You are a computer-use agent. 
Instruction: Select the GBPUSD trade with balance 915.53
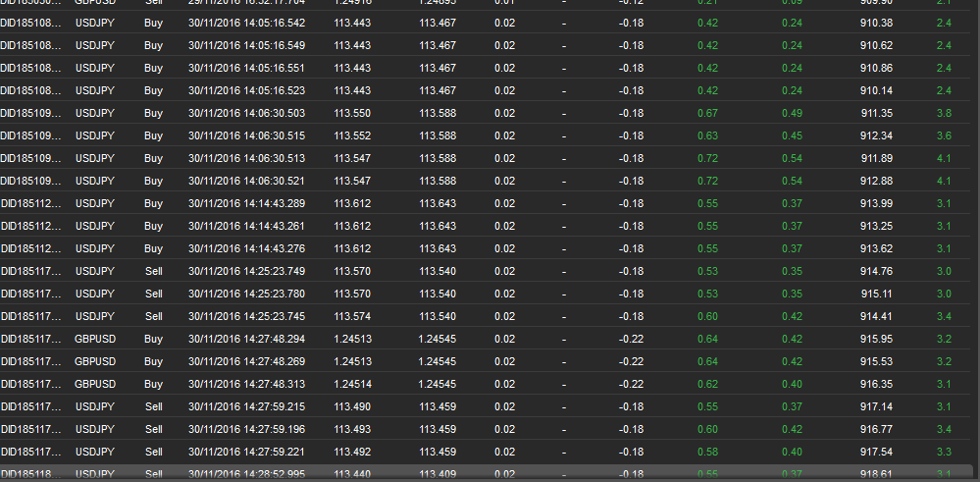[485, 361]
